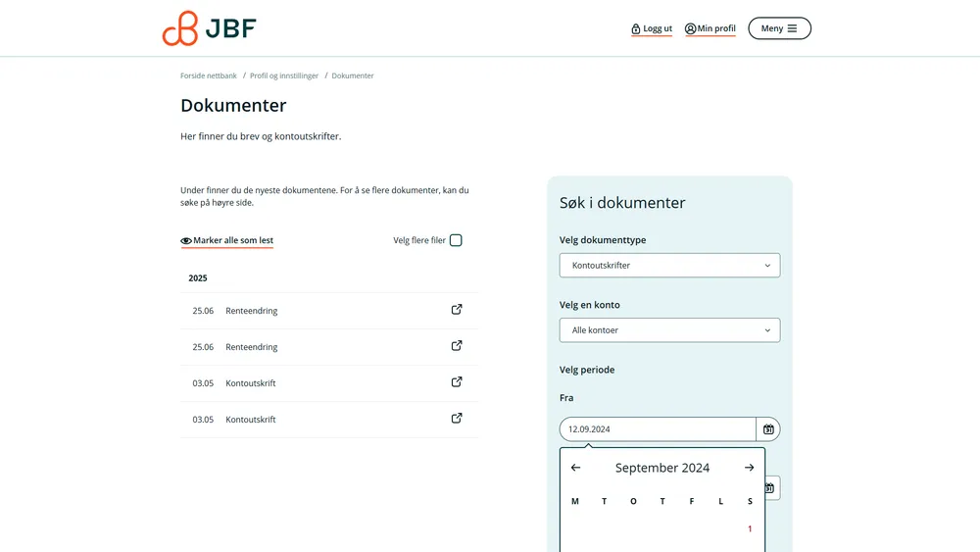
Task: Tick the Velg flere filer checkbox
Action: [456, 240]
